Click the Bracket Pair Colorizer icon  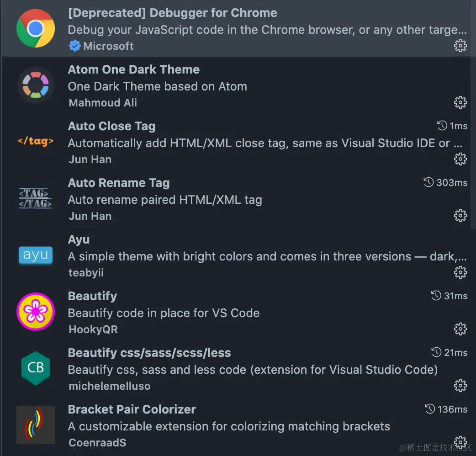[36, 425]
